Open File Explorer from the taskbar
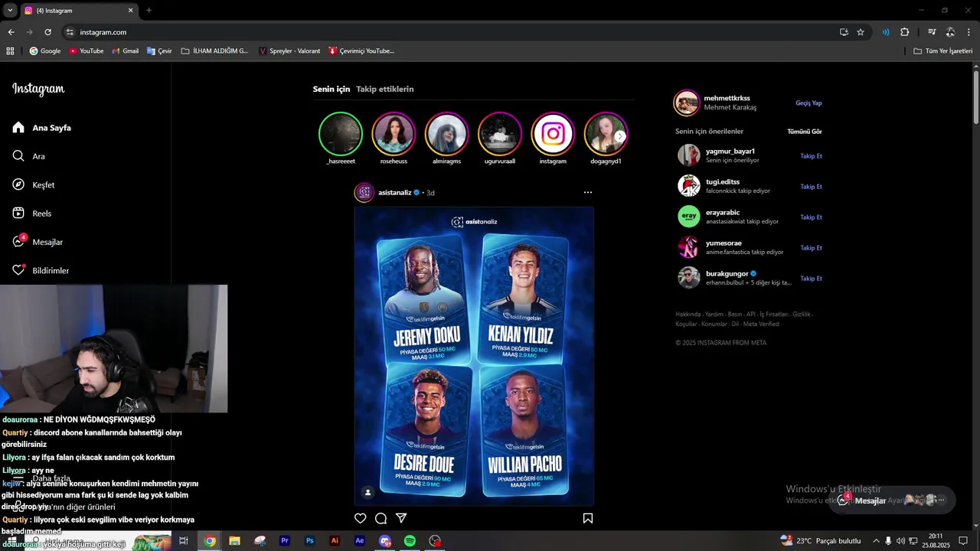Viewport: 980px width, 551px height. (234, 540)
